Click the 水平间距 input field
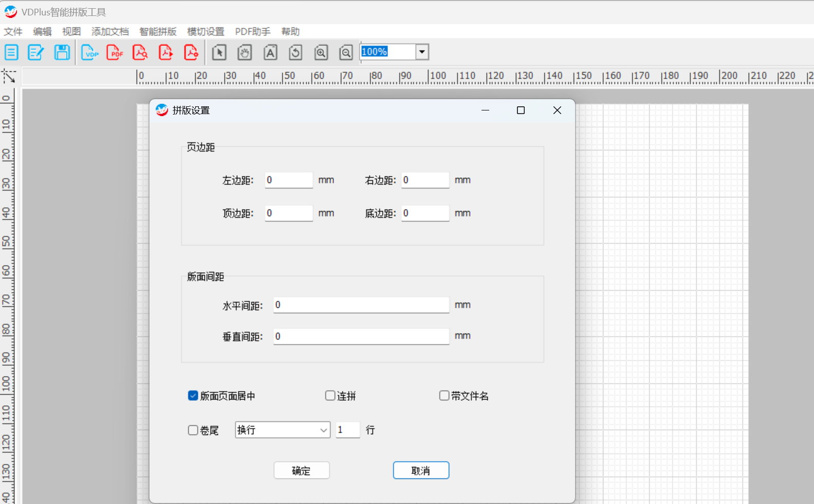Screen dimensions: 814x504 click(361, 305)
